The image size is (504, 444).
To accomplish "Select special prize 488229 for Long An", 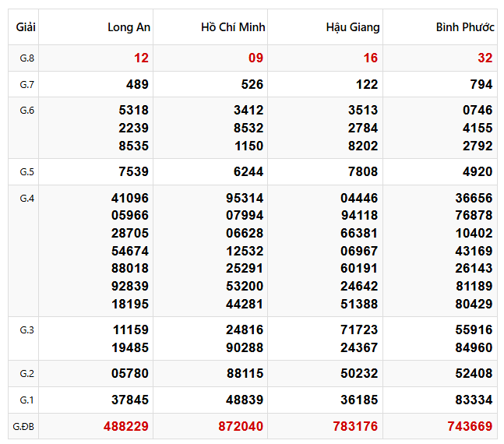I will [126, 427].
